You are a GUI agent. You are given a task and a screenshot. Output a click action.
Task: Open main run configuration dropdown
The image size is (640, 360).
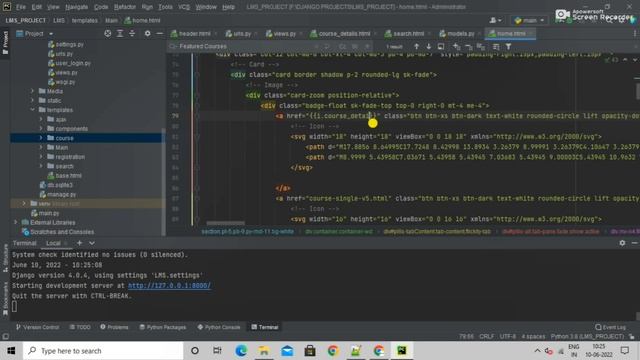529,20
